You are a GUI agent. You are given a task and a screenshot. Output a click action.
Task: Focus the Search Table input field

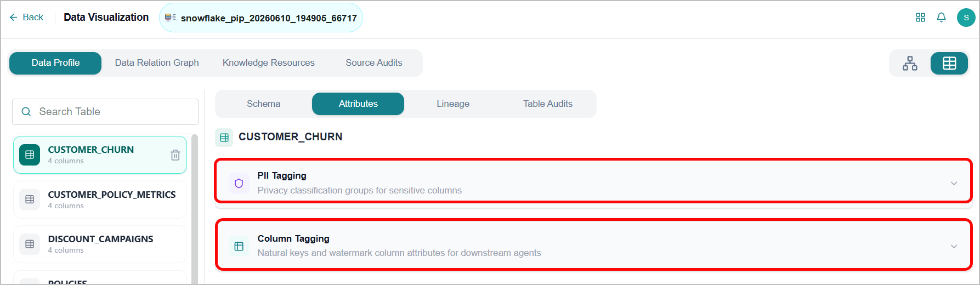click(105, 112)
